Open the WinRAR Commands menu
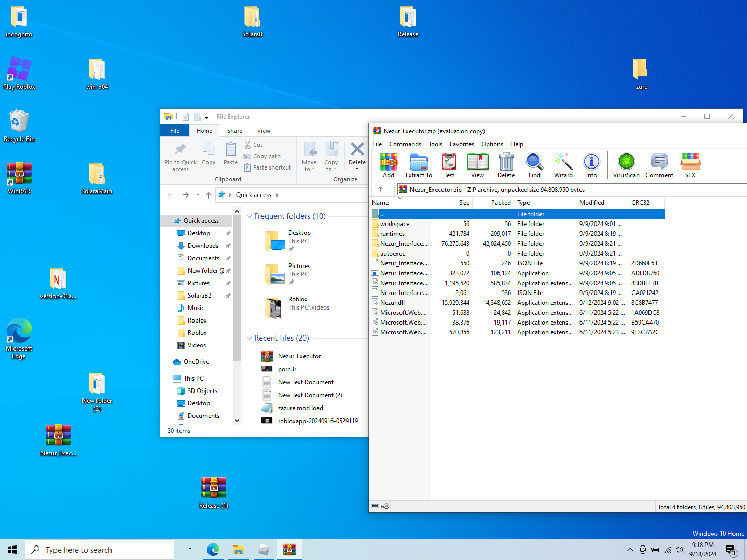This screenshot has width=747, height=560. point(405,144)
